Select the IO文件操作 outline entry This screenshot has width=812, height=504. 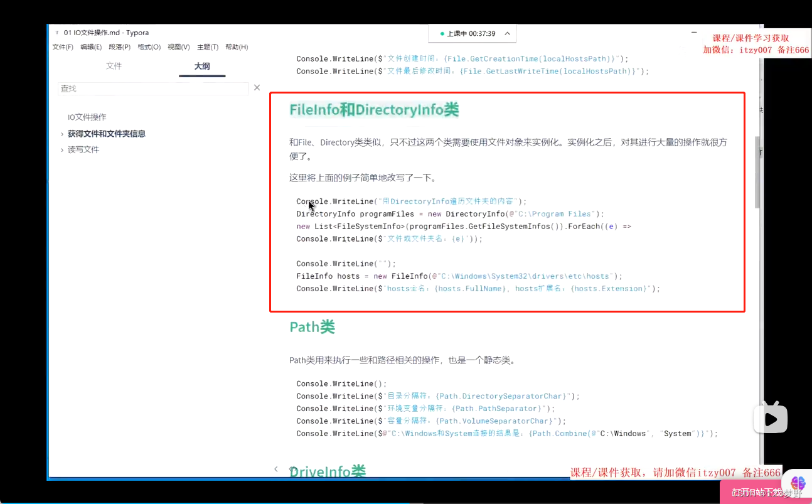point(87,117)
